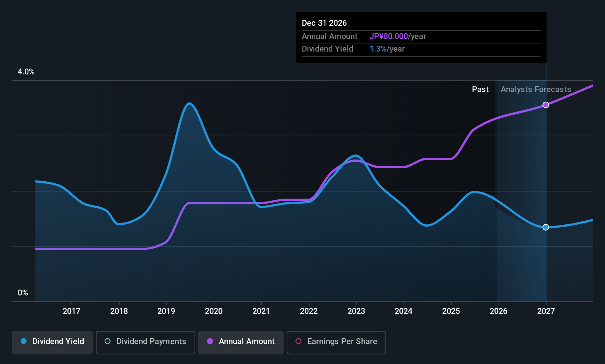Pick the 2023 year label
This screenshot has width=605, height=364.
coord(356,311)
